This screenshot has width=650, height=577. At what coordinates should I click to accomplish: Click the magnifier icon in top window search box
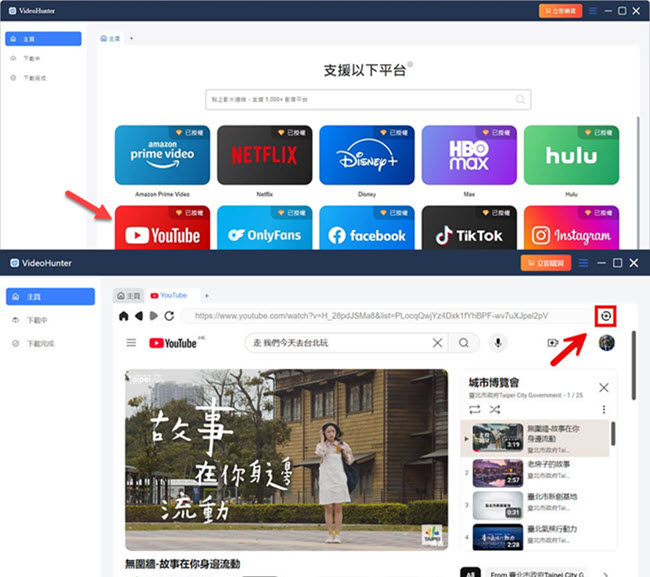[520, 99]
